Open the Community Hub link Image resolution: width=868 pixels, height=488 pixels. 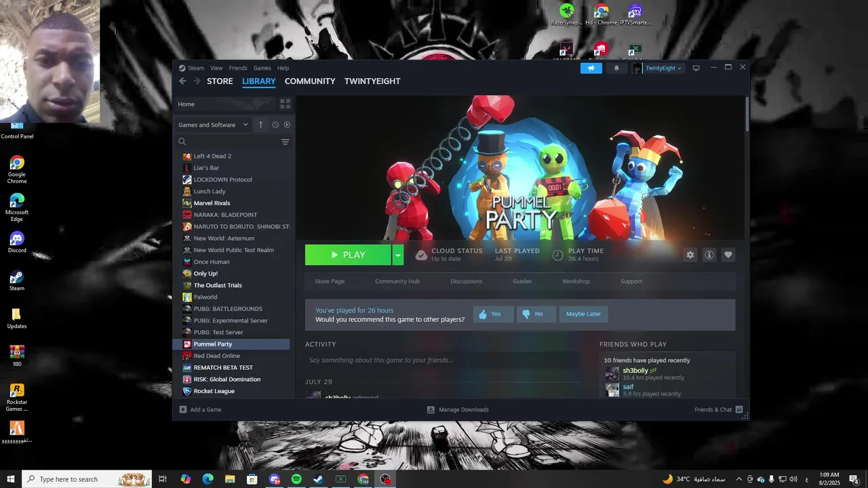(397, 281)
